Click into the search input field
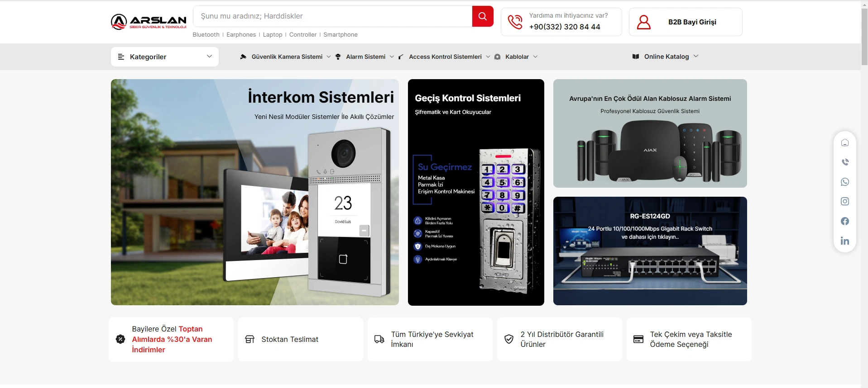The height and width of the screenshot is (388, 868). point(333,16)
